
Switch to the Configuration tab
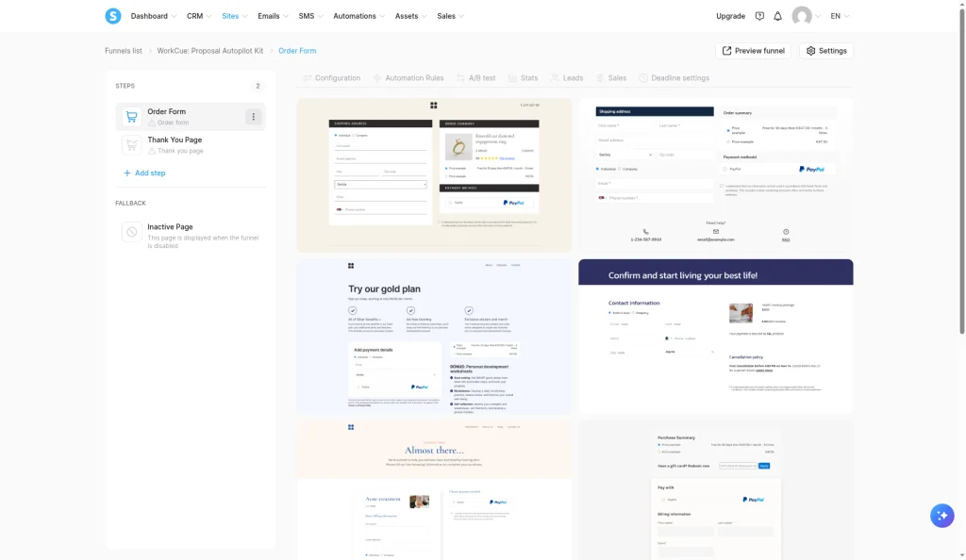tap(331, 78)
